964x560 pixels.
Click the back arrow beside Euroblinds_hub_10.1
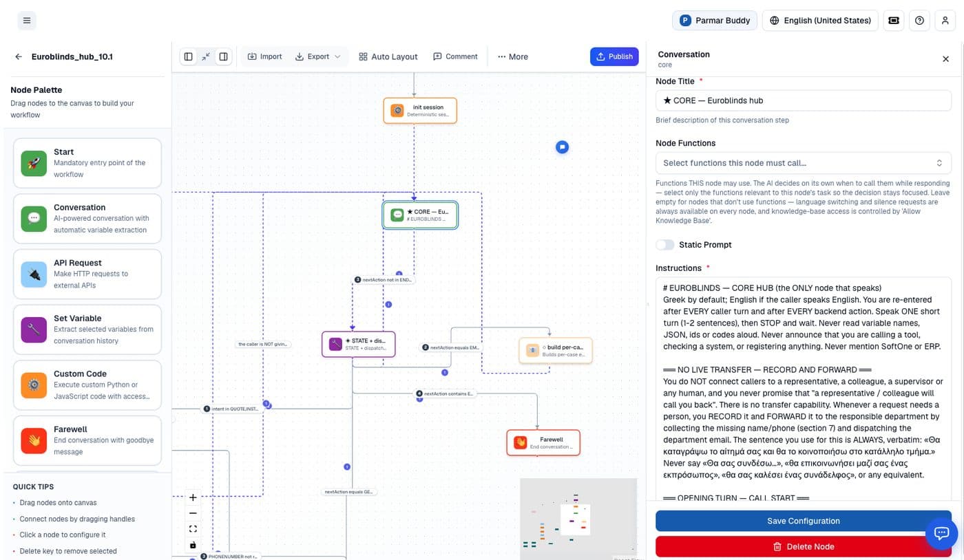click(19, 56)
